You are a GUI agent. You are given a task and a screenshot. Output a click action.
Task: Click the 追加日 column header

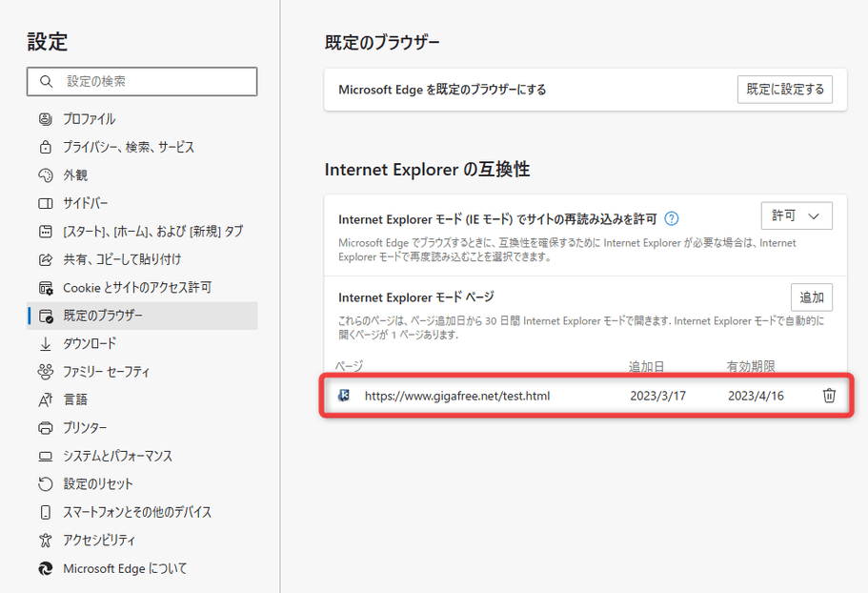click(x=647, y=366)
